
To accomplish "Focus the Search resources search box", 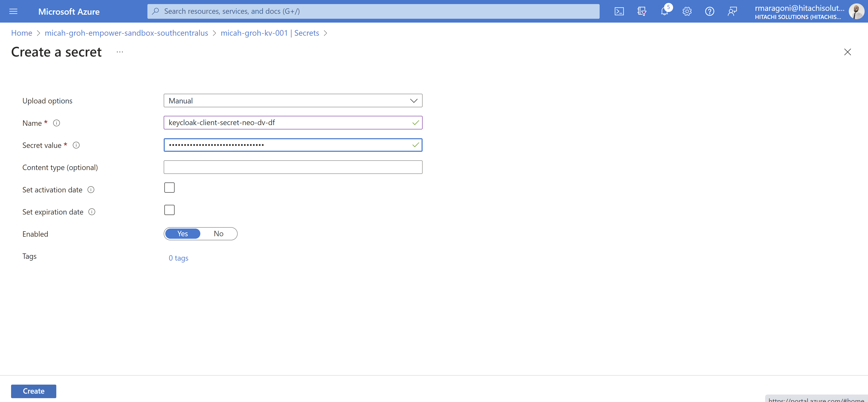I will pos(373,12).
